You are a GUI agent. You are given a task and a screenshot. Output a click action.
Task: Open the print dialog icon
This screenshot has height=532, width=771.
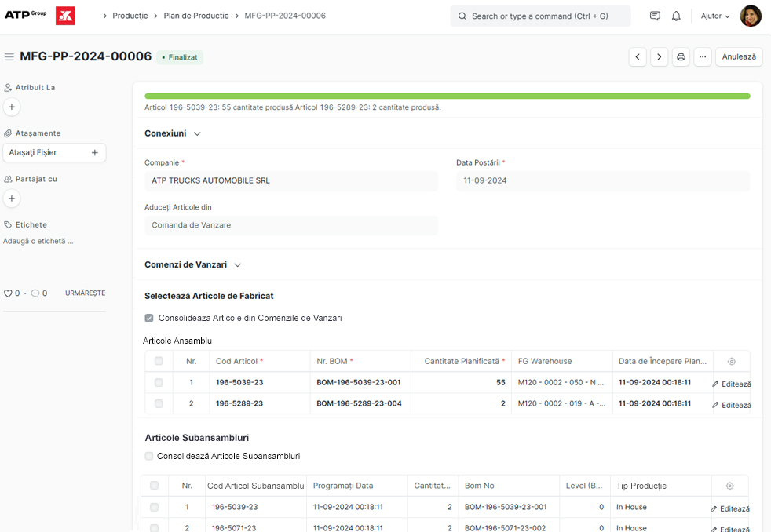pyautogui.click(x=680, y=56)
